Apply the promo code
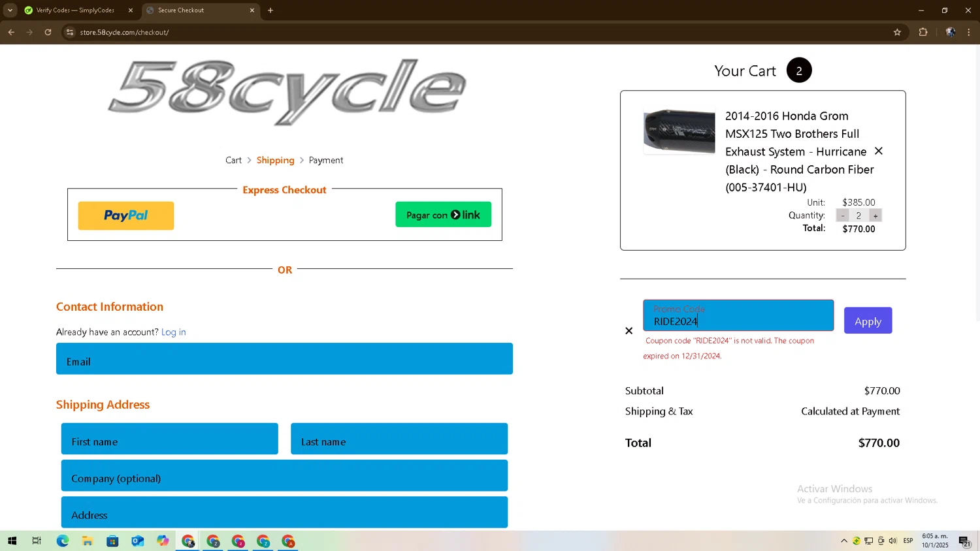The width and height of the screenshot is (980, 551). (x=868, y=321)
